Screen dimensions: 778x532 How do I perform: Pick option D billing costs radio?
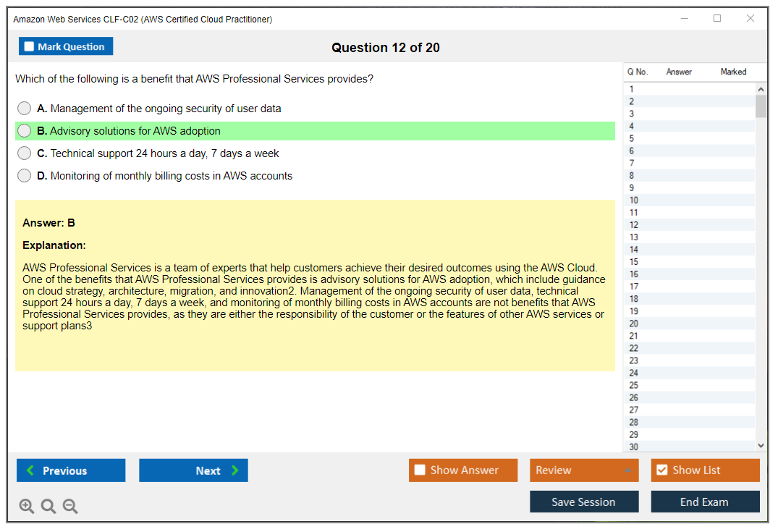[25, 176]
